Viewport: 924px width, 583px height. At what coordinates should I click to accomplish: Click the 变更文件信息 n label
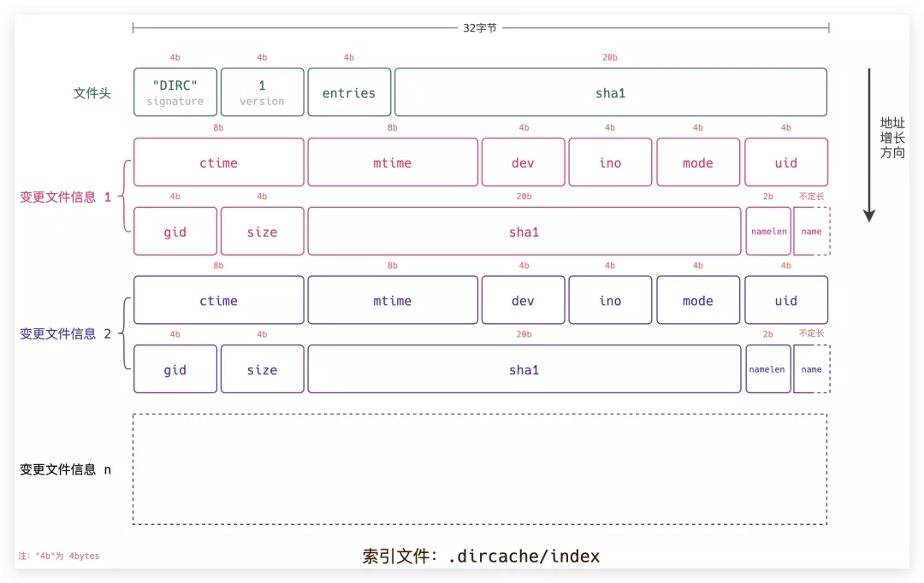(x=65, y=469)
